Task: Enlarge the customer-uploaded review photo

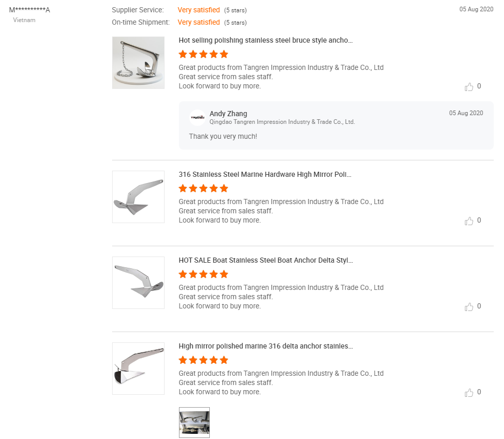Action: point(194,423)
